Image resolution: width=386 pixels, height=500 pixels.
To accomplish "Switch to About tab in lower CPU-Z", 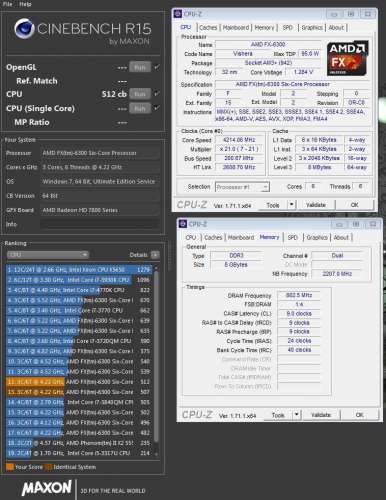I will coord(341,238).
